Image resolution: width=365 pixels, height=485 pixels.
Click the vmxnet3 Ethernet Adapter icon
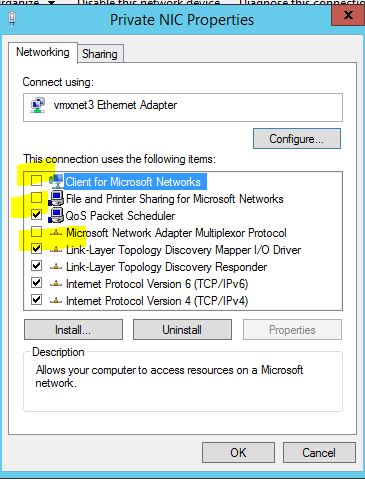38,105
